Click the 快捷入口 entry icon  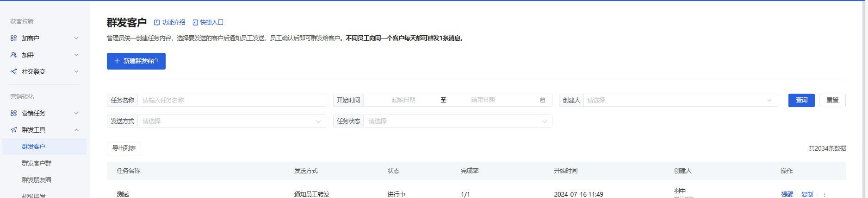pyautogui.click(x=195, y=22)
